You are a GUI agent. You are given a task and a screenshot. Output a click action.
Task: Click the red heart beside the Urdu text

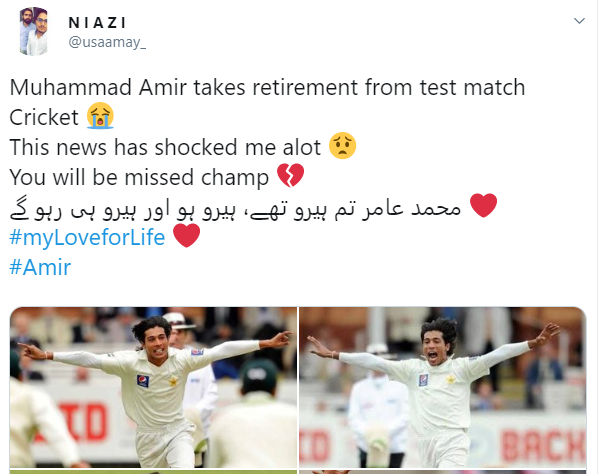click(x=484, y=205)
